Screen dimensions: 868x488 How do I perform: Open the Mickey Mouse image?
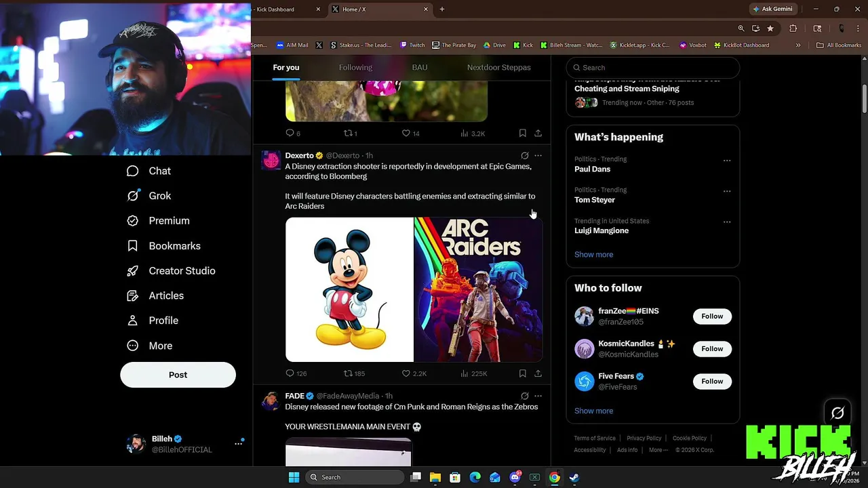point(349,289)
